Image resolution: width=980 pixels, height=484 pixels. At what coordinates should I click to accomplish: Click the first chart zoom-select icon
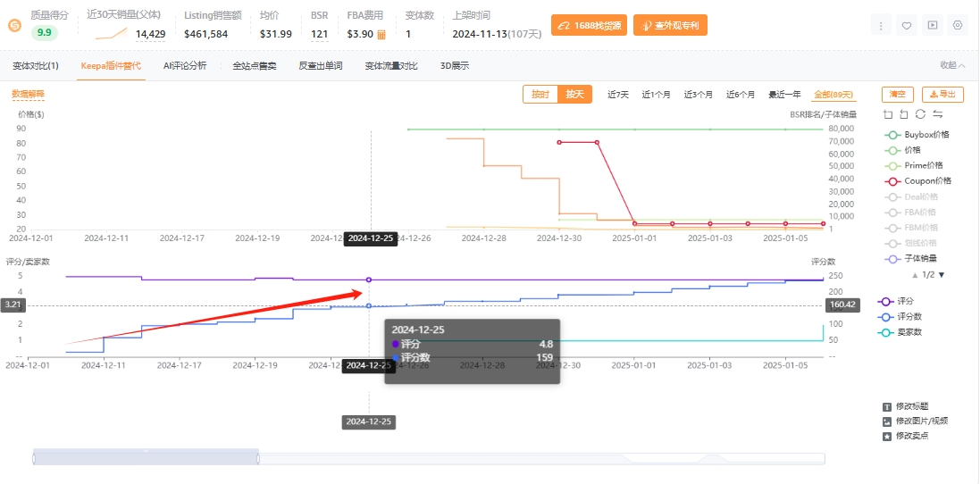coord(888,113)
